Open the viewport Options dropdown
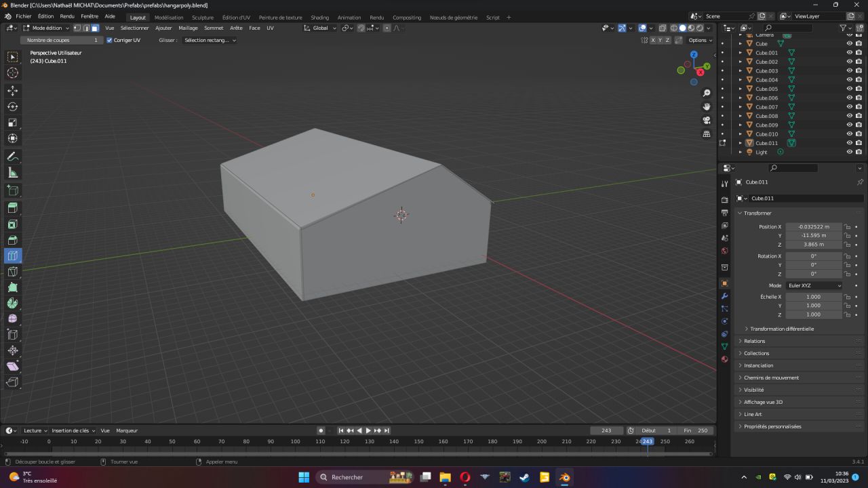868x488 pixels. point(701,40)
